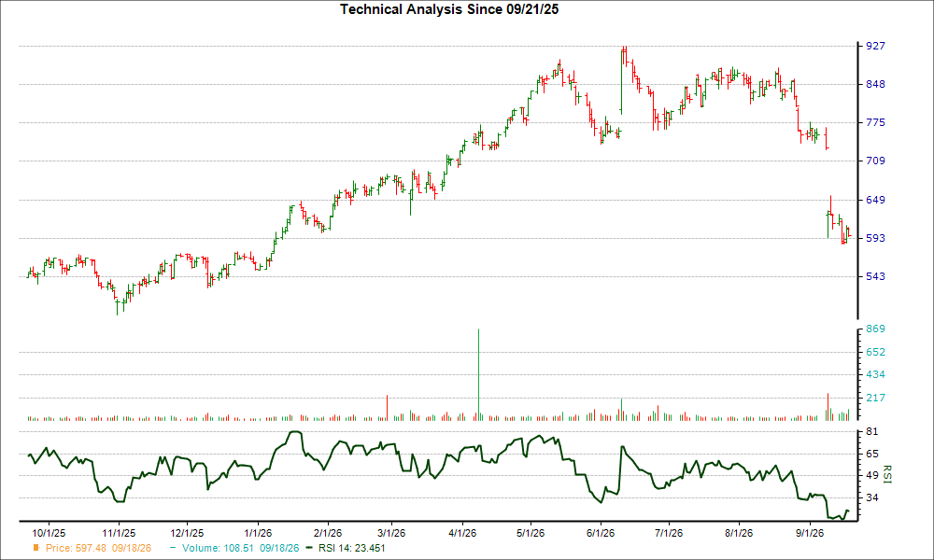Click the 217 volume axis label
This screenshot has height=560, width=934.
(876, 398)
